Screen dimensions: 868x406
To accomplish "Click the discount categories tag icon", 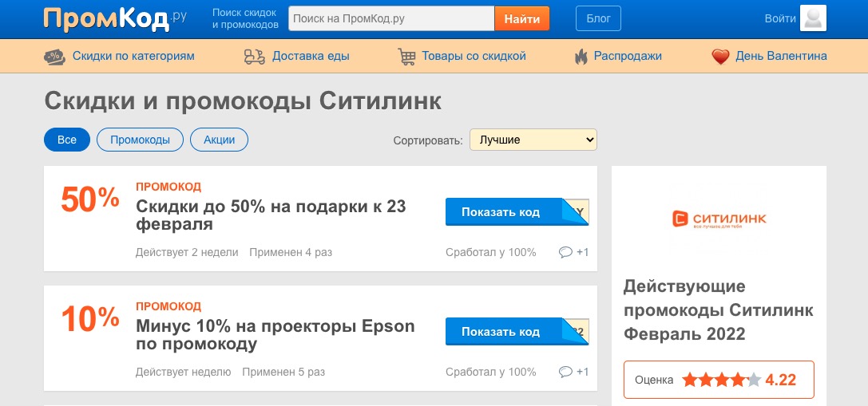I will point(54,57).
